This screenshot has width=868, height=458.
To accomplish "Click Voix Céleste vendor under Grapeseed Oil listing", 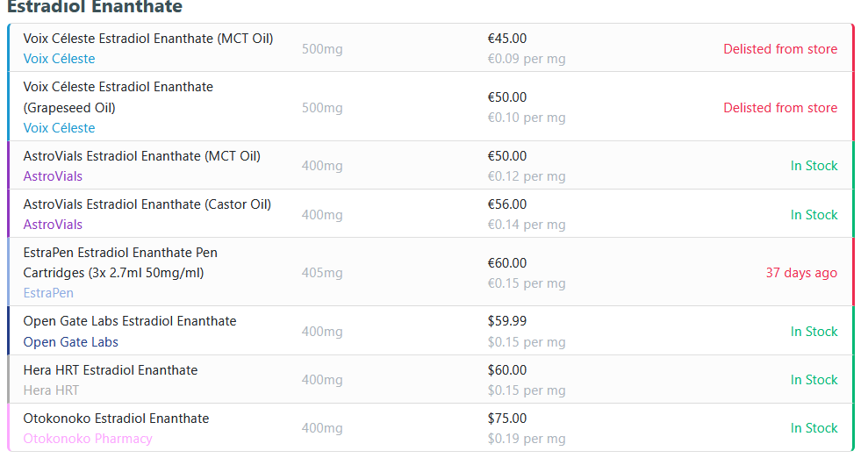I will point(59,128).
